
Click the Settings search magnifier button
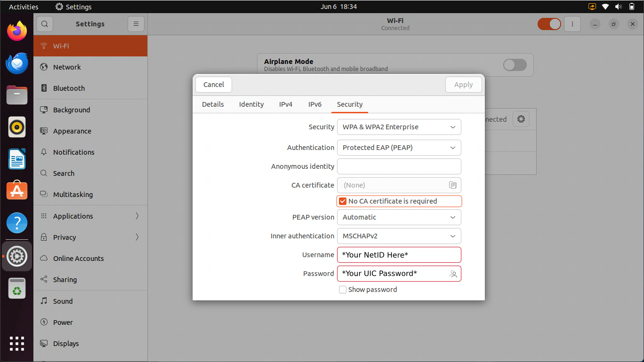coord(45,24)
